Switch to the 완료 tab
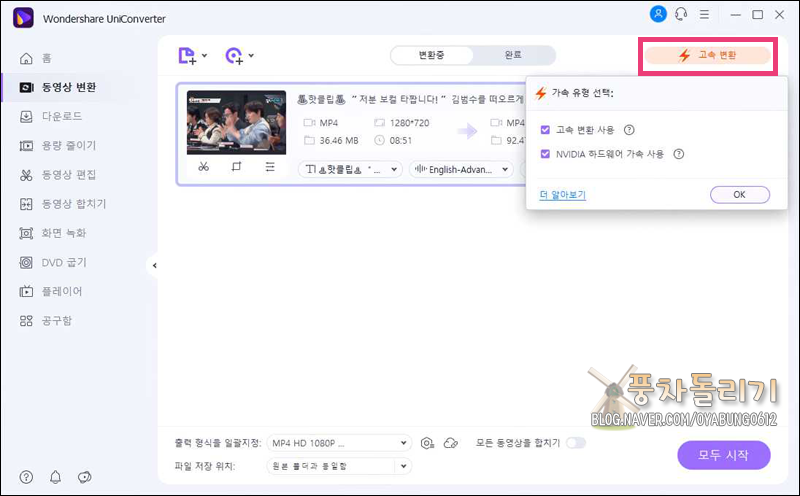Viewport: 800px width, 496px height. tap(513, 55)
